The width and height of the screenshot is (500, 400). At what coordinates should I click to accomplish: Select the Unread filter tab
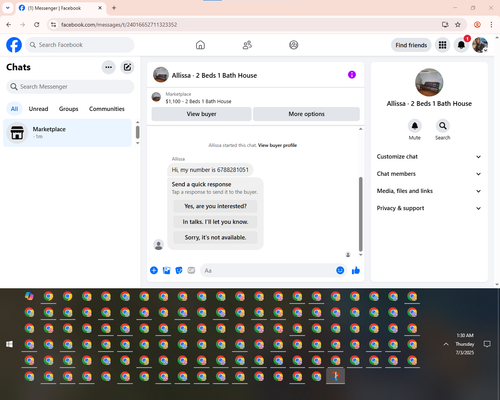38,109
